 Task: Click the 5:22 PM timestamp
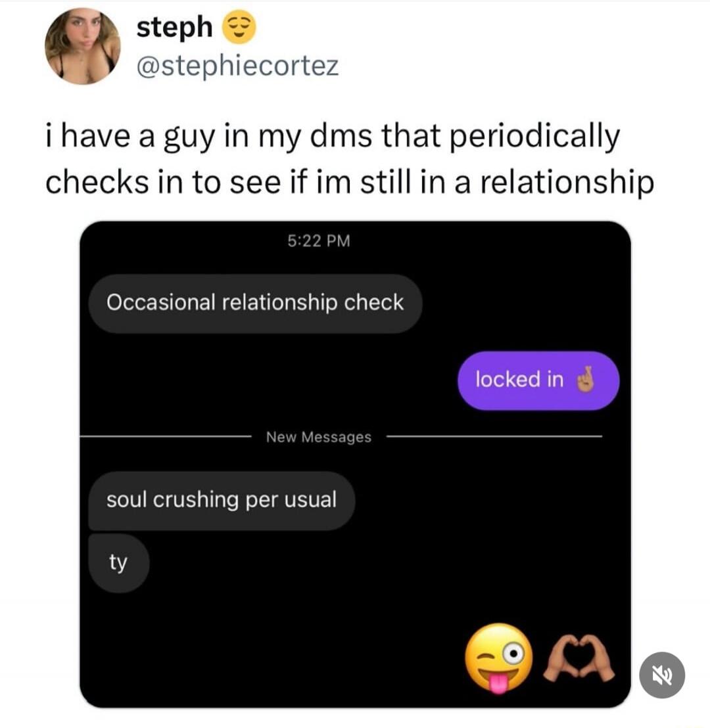click(x=319, y=240)
